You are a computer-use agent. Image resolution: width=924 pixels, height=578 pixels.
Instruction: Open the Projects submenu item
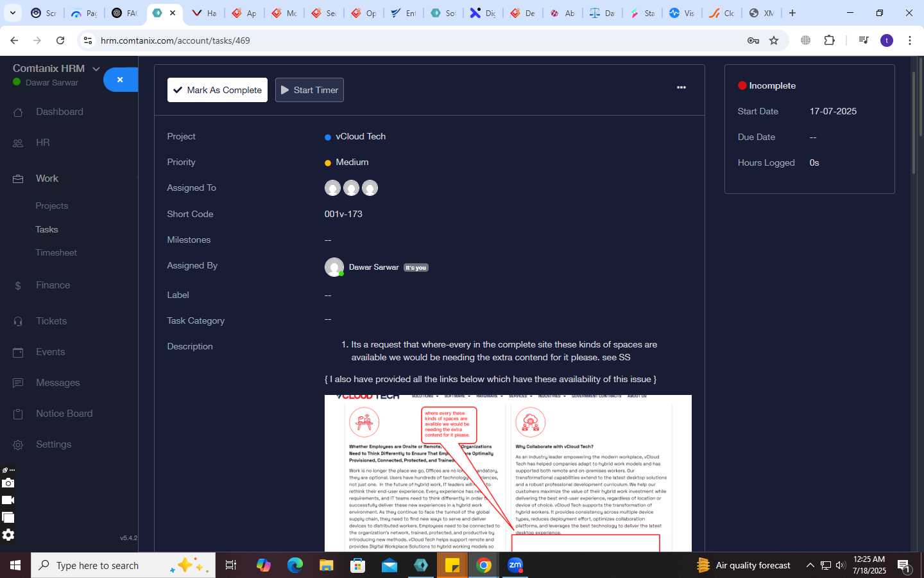pyautogui.click(x=52, y=206)
